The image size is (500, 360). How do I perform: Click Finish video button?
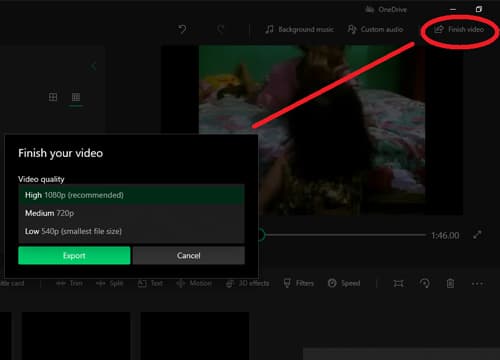[459, 29]
